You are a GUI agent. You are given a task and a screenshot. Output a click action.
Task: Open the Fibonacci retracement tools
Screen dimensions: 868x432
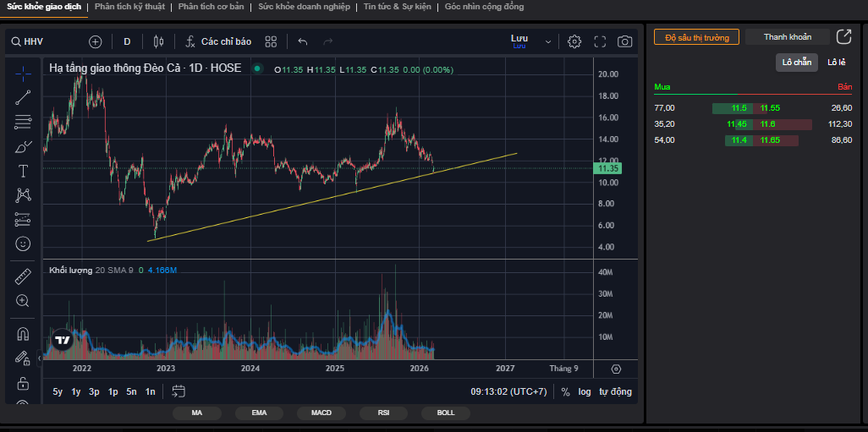click(23, 122)
